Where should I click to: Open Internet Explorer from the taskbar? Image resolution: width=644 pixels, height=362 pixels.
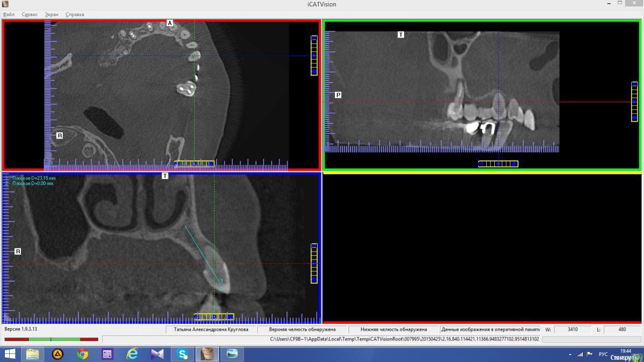coord(132,354)
